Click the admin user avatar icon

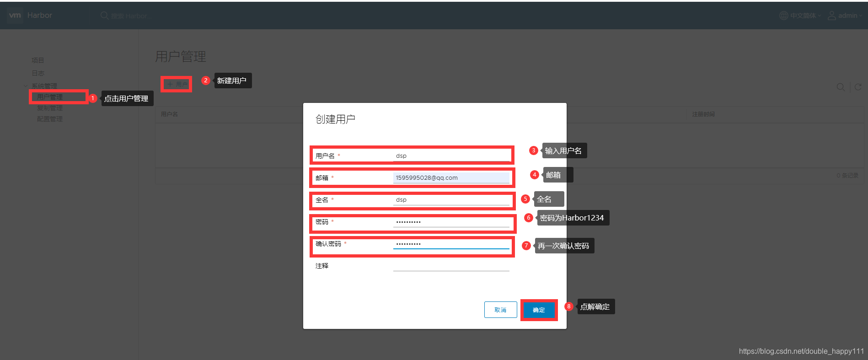click(x=832, y=16)
